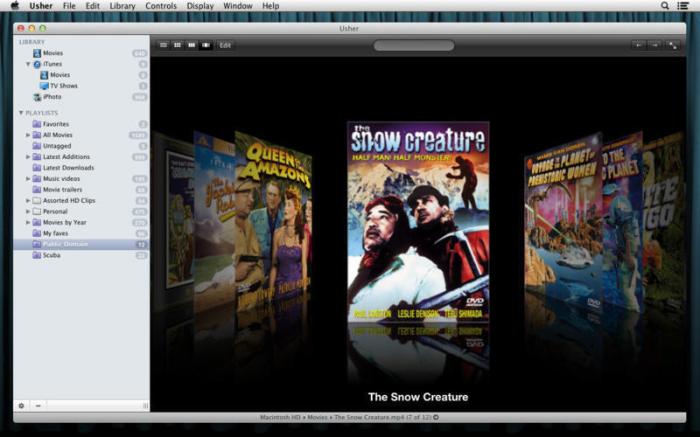Image resolution: width=700 pixels, height=437 pixels.
Task: Switch to list view mode
Action: coord(164,45)
